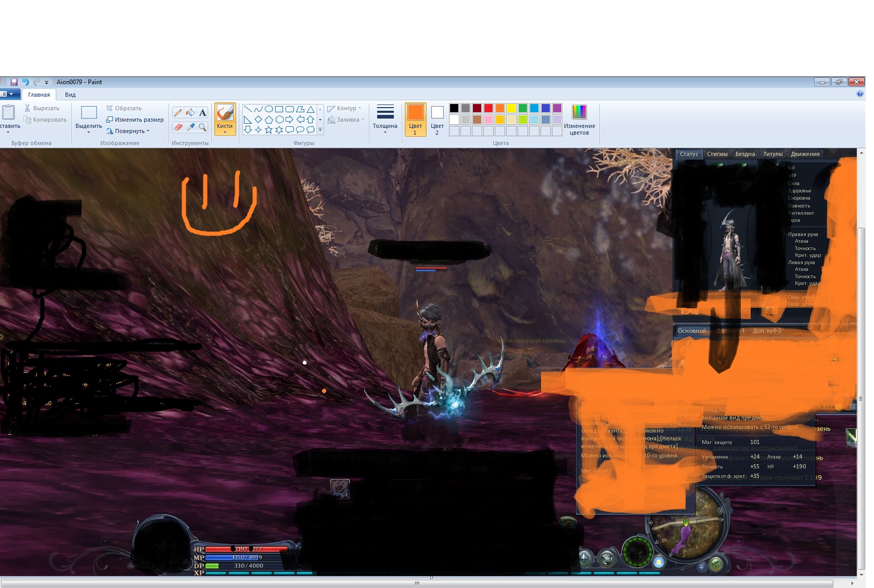The height and width of the screenshot is (588, 874).
Task: Select the Magnifier tool
Action: 203,127
